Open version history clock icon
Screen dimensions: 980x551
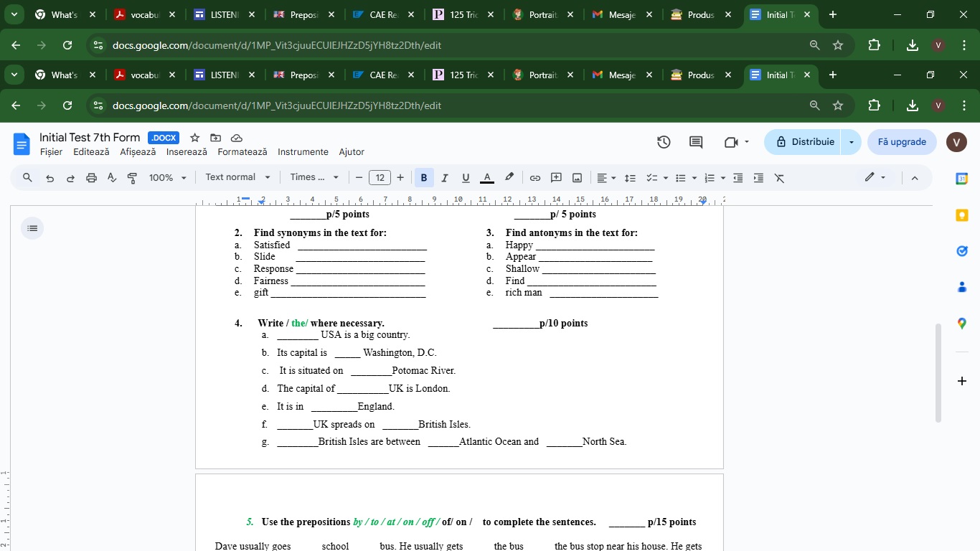point(664,142)
